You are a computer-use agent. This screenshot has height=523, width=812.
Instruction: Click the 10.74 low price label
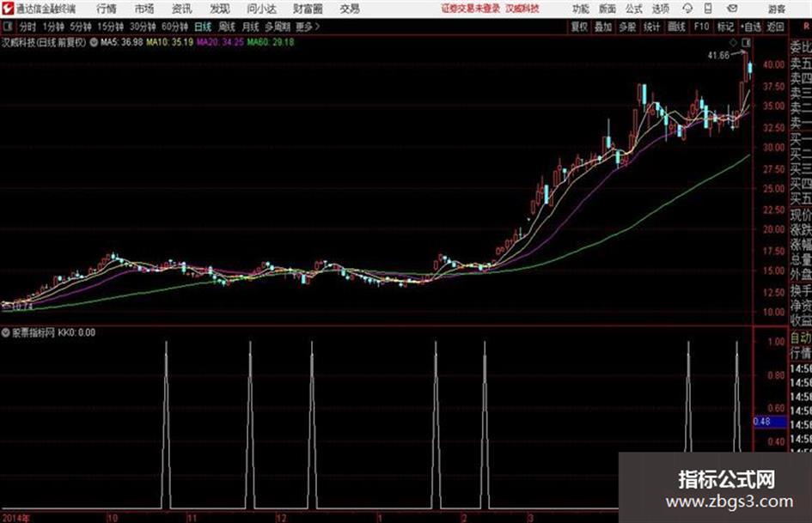(21, 307)
